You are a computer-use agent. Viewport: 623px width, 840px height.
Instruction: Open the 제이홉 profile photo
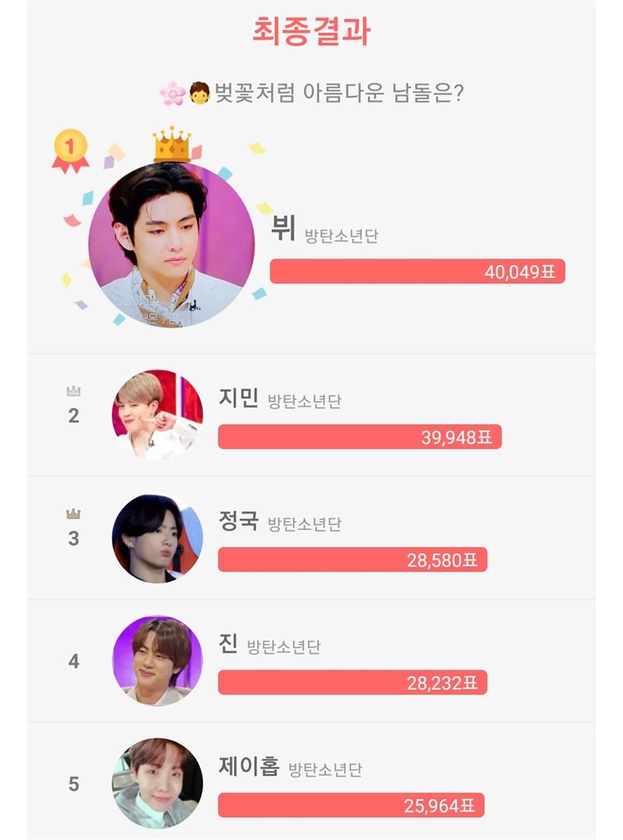[157, 783]
